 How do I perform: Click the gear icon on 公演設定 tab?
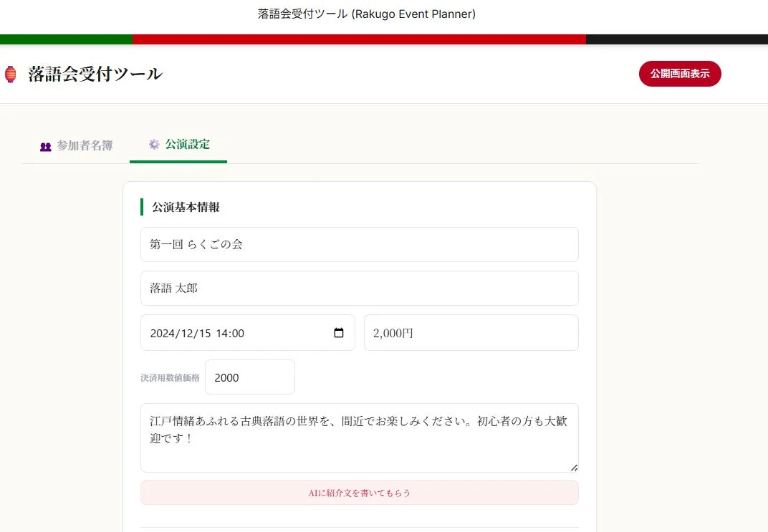coord(154,144)
